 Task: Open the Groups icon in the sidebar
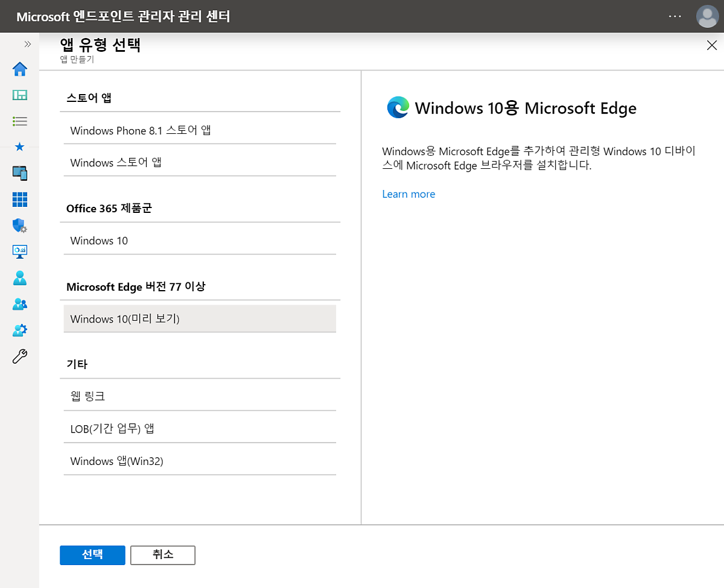[x=20, y=304]
